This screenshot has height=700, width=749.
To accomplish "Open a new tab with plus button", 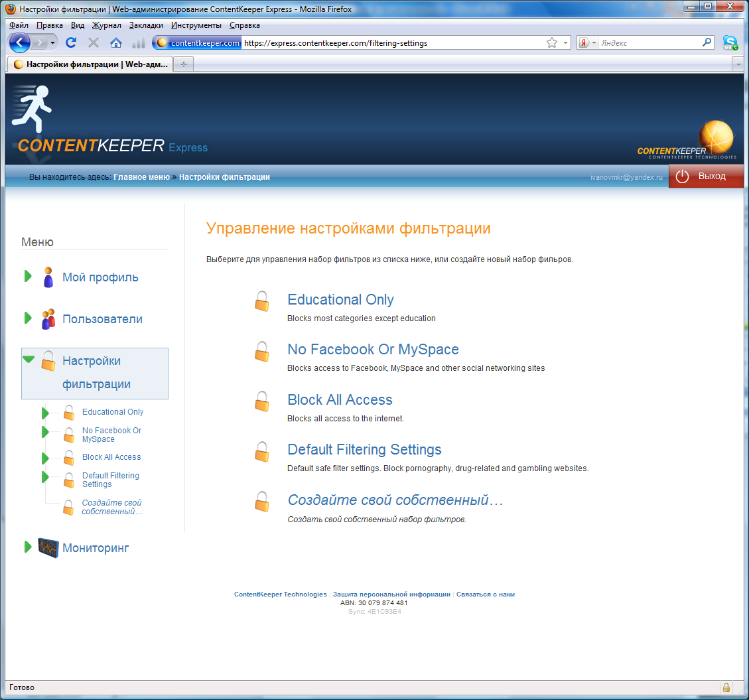I will [184, 64].
